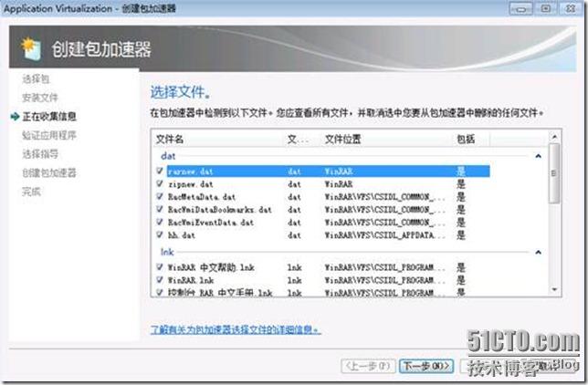Click the package accelerator wizard icon
This screenshot has height=385, width=588.
[31, 48]
